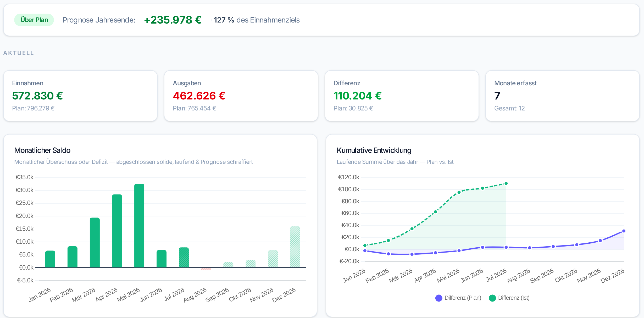
Task: Click the purple Plan data point for Feb 2026
Action: tap(388, 254)
